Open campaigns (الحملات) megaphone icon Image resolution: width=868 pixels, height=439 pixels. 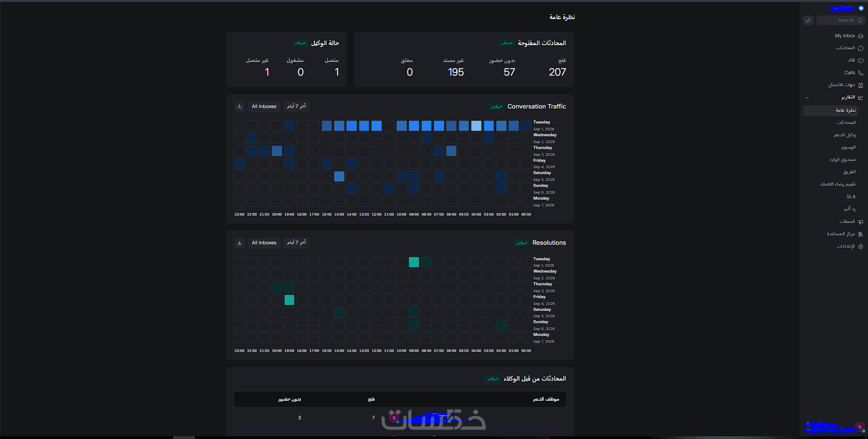click(x=860, y=222)
